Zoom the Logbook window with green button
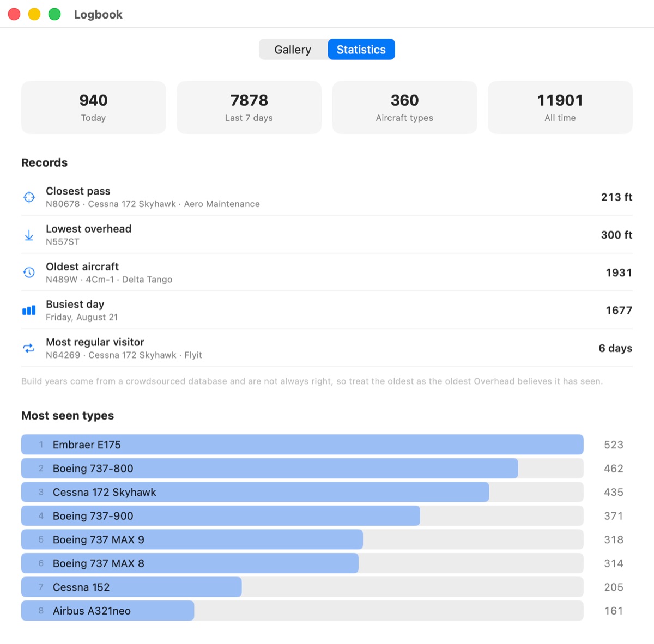Viewport: 654px width, 644px height. click(55, 14)
